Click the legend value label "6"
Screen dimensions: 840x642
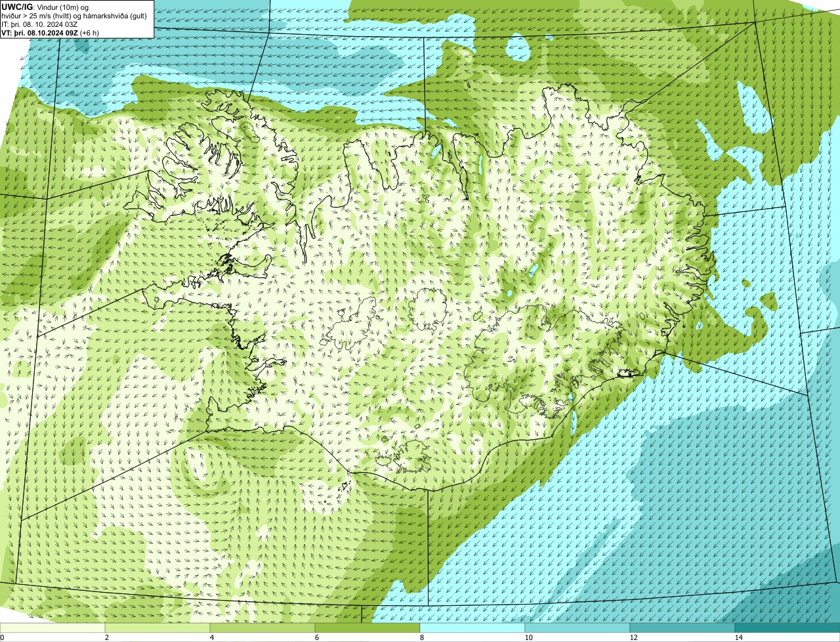(x=317, y=637)
